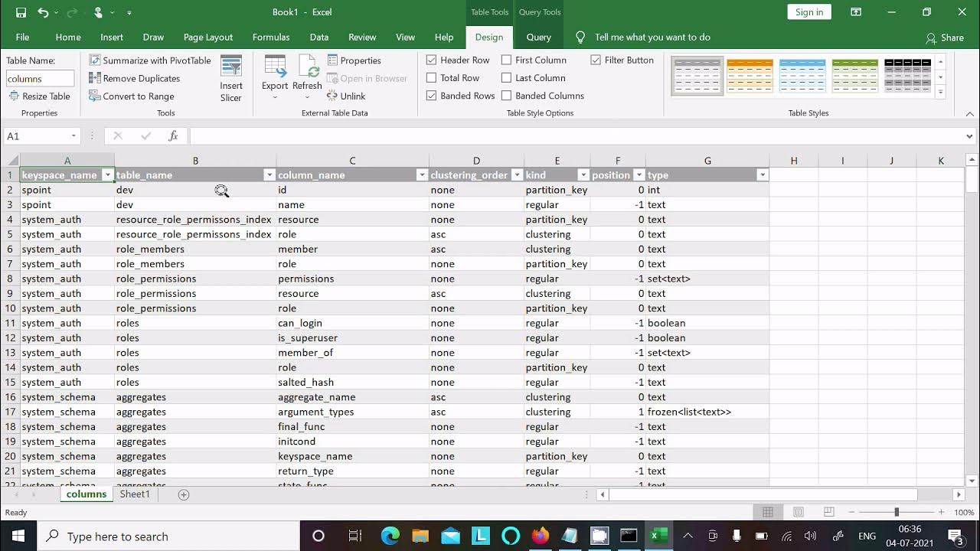Image resolution: width=980 pixels, height=551 pixels.
Task: Click the Unlink button
Action: (346, 96)
